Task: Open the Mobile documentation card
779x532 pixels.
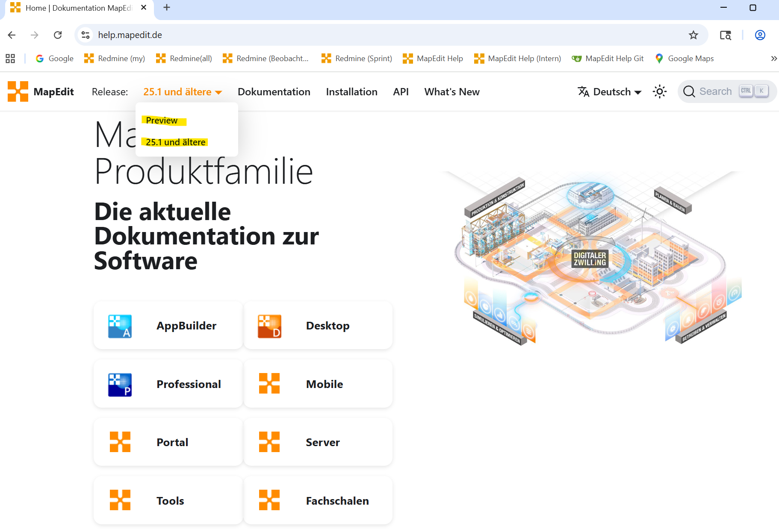Action: [x=318, y=384]
